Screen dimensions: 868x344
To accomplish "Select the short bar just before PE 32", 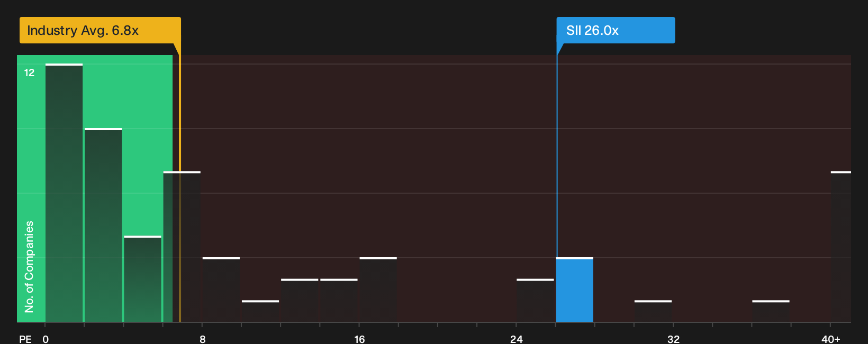I will tap(653, 311).
